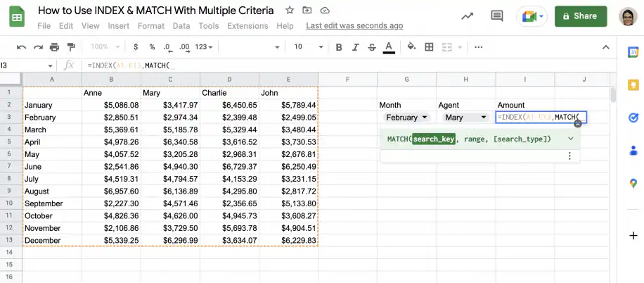Click the Share button

tap(581, 16)
